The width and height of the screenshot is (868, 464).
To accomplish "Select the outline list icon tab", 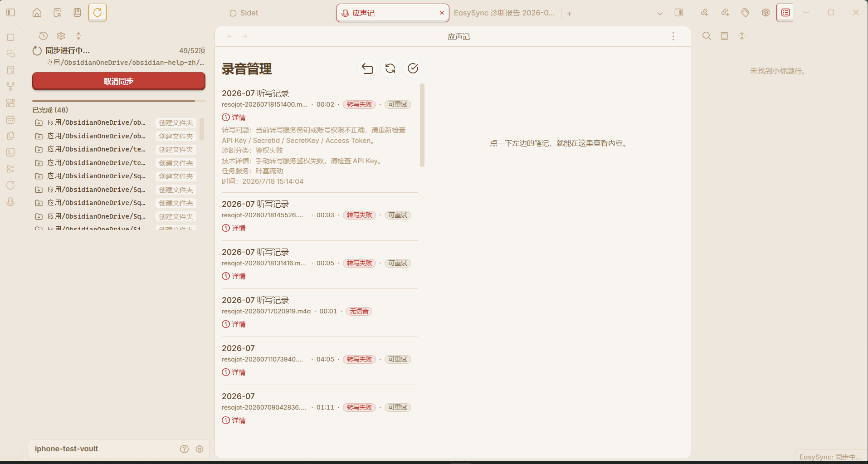I will (x=785, y=13).
